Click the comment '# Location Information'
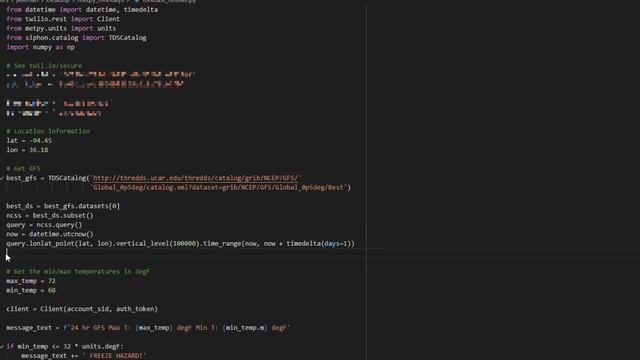The width and height of the screenshot is (640, 360). point(48,131)
